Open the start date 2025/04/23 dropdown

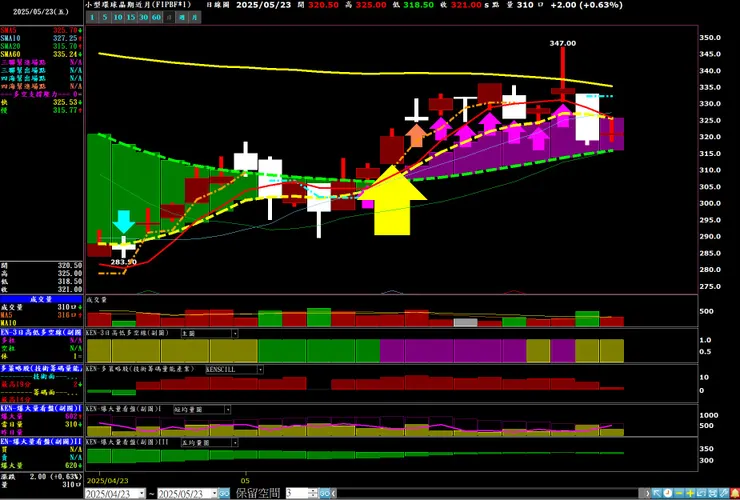[x=142, y=493]
